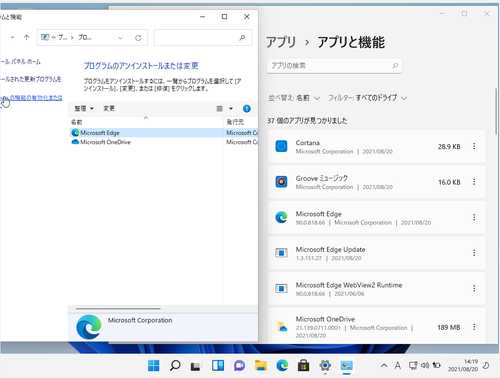Open the Start menu Windows logo
Screen dimensions: 500x378
coord(153,366)
